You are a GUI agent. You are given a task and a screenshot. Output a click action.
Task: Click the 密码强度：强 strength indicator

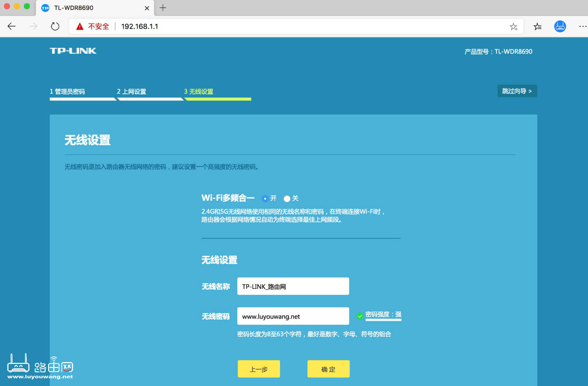(383, 315)
